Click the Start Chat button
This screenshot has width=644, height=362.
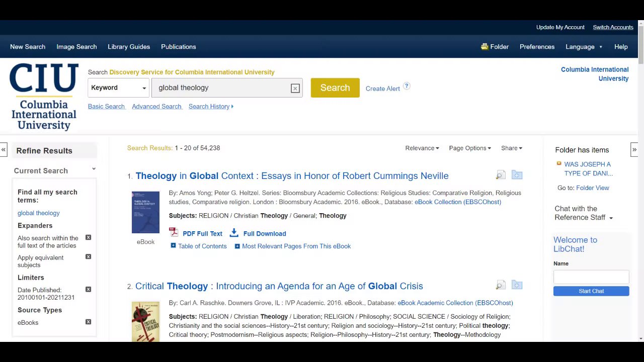click(x=591, y=291)
